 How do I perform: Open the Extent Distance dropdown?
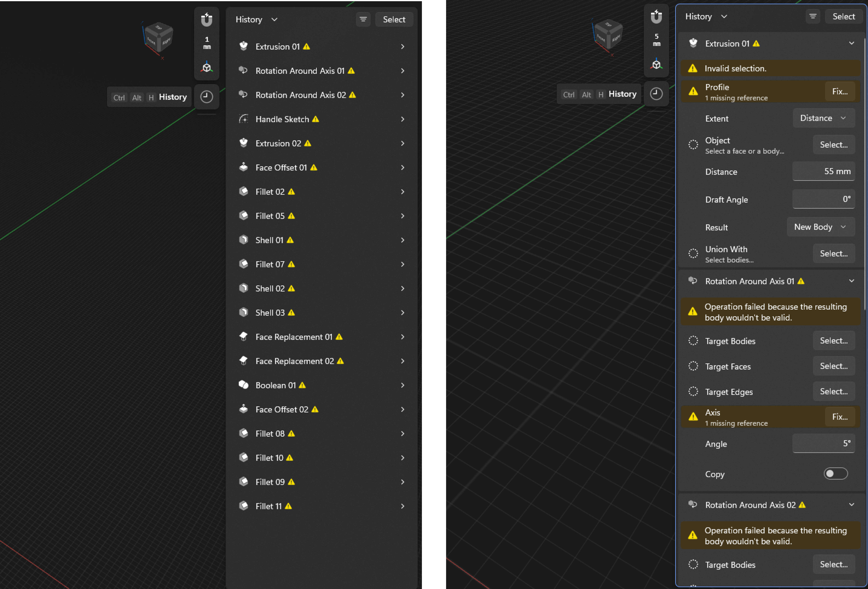coord(824,118)
